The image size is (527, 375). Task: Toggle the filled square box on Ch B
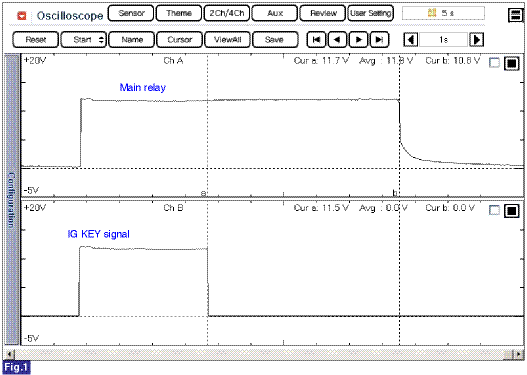[x=512, y=210]
